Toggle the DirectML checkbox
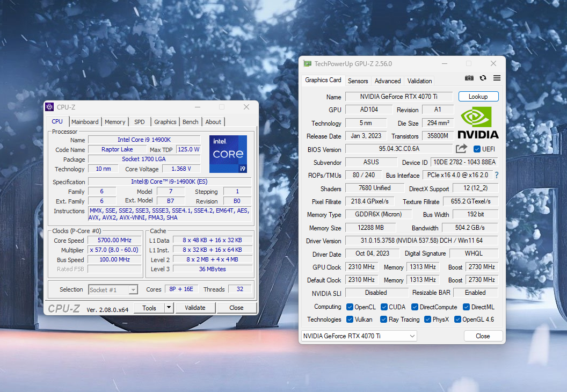This screenshot has height=392, width=567. pos(467,307)
